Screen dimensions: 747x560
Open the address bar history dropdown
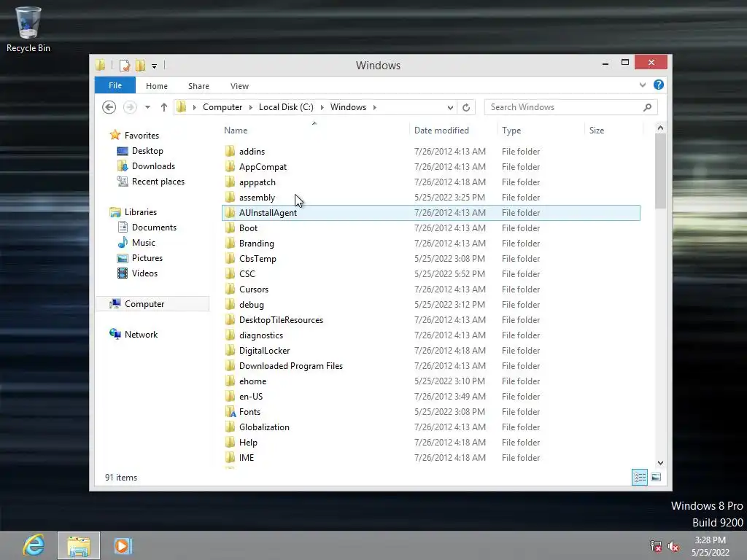(449, 108)
